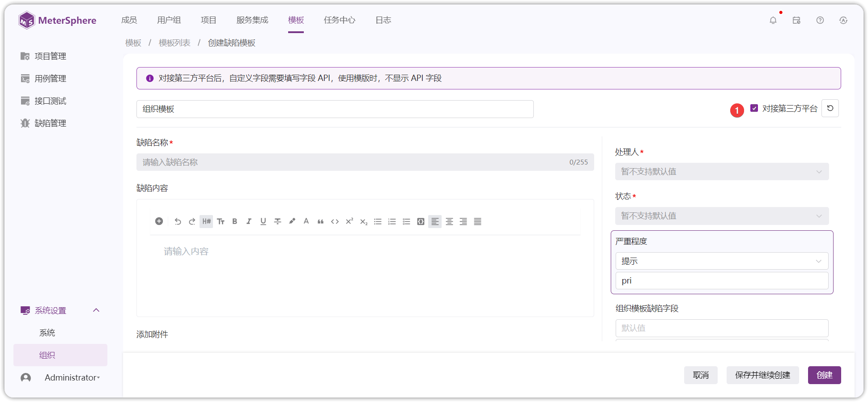Click the 组织模板缺陷字段 默认值 input

tap(722, 328)
